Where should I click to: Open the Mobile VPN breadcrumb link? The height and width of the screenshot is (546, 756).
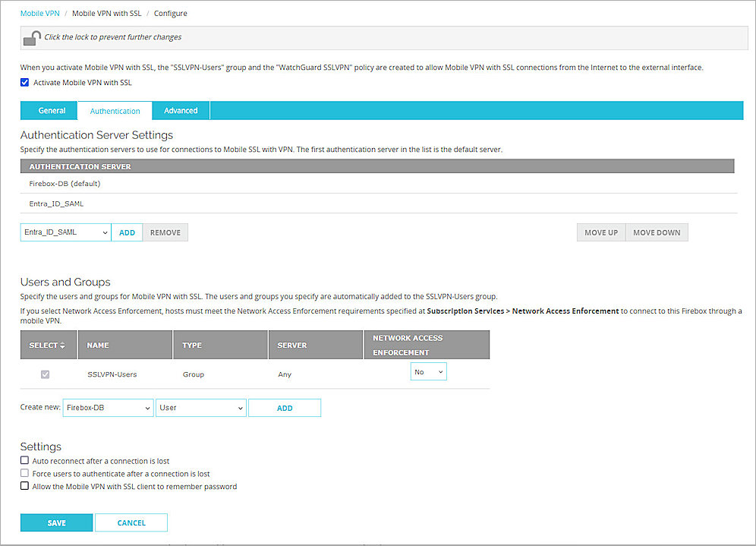coord(39,13)
